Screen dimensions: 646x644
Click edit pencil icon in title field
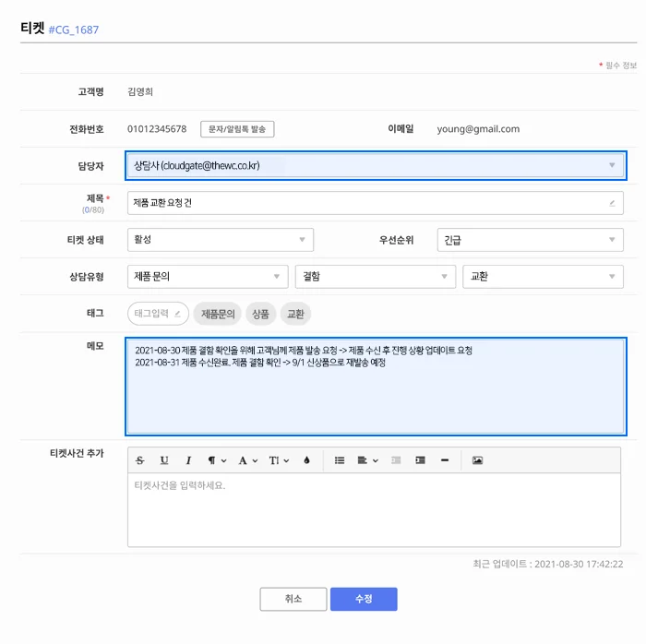coord(612,203)
